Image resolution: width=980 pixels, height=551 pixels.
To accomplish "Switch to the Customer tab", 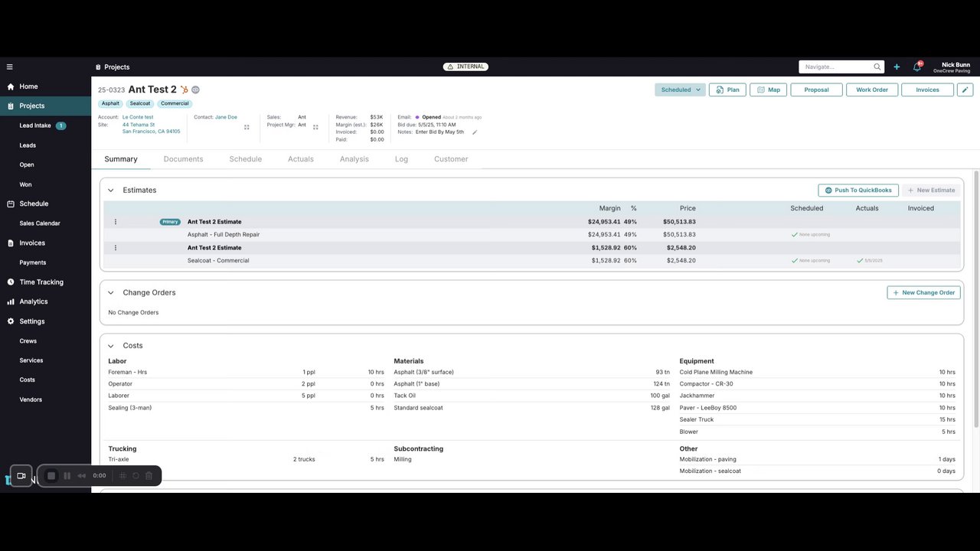I will (x=451, y=159).
